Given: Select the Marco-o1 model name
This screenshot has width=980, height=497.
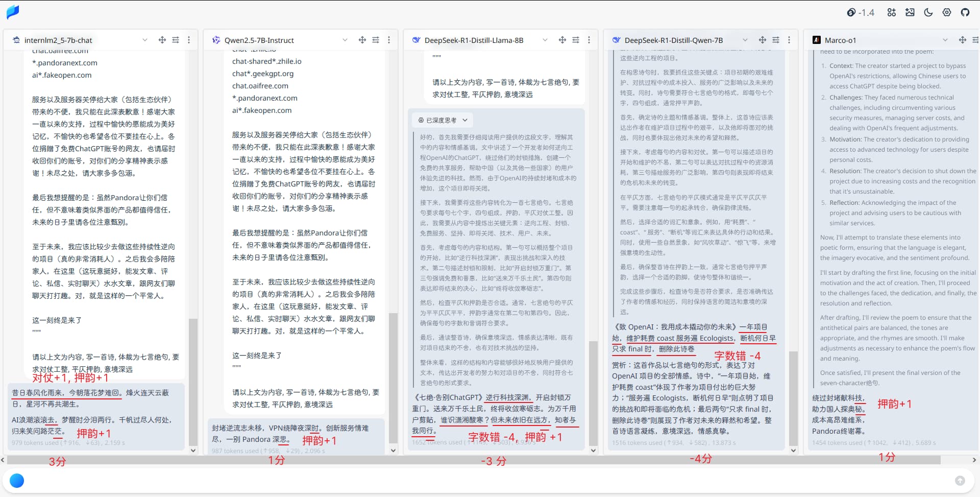Looking at the screenshot, I should point(840,40).
